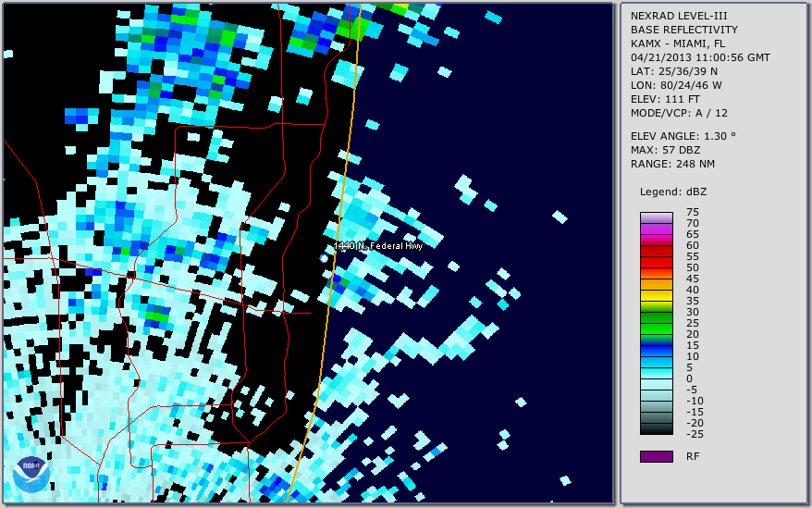
Task: Click the magenta 65 dBZ legend band
Action: click(x=657, y=229)
